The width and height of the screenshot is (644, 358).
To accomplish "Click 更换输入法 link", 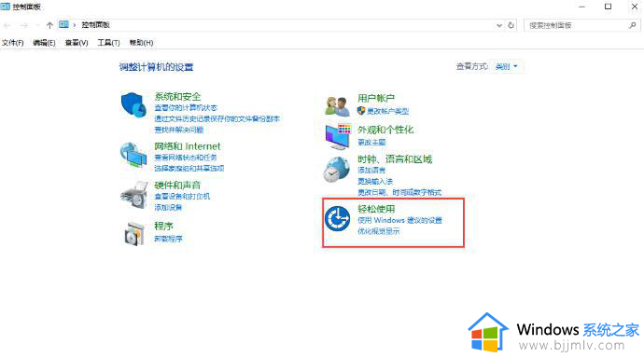I will (x=375, y=181).
